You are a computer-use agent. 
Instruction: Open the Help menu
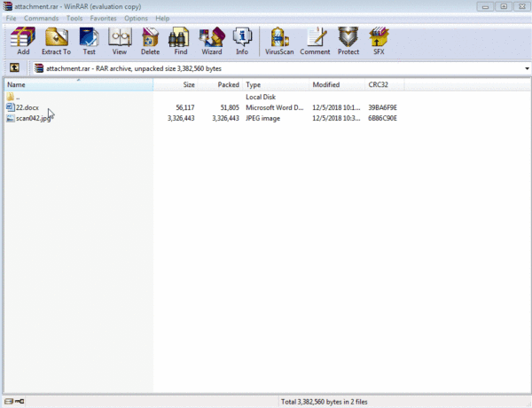(x=162, y=19)
